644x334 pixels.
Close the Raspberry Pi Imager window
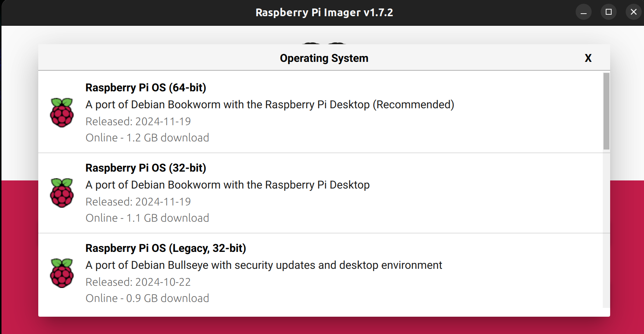point(633,12)
